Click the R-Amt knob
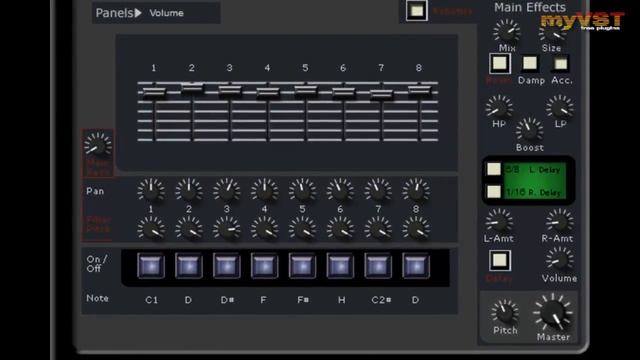The height and width of the screenshot is (360, 640). pyautogui.click(x=560, y=221)
